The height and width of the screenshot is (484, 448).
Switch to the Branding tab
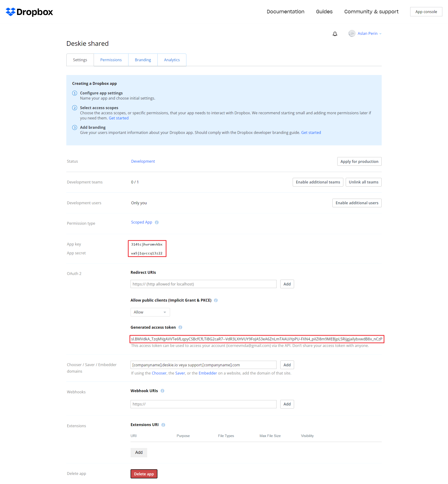[x=143, y=60]
